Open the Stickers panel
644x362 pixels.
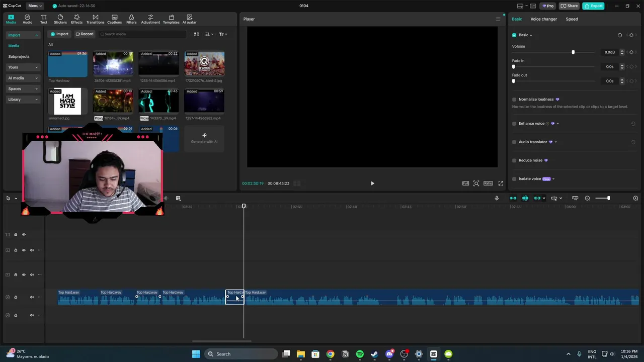[x=60, y=19]
